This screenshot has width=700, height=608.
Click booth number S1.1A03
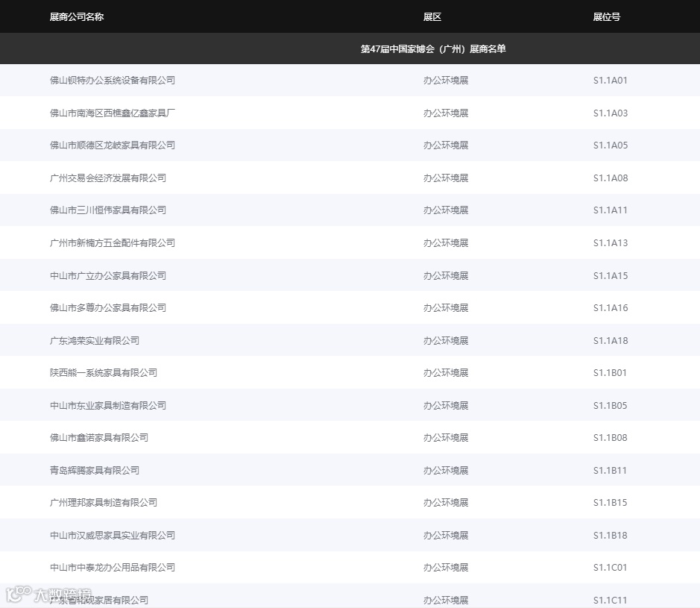[x=611, y=113]
